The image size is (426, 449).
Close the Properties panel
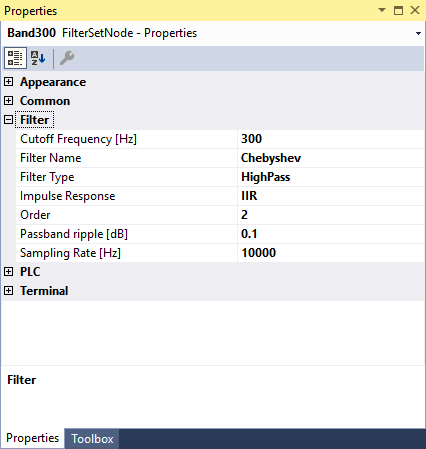click(415, 10)
